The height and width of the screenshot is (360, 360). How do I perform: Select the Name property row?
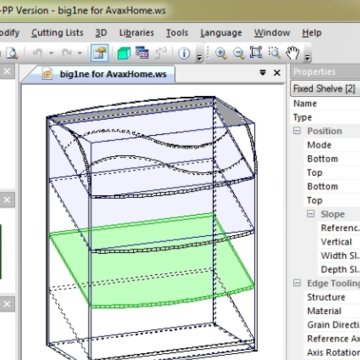(325, 104)
